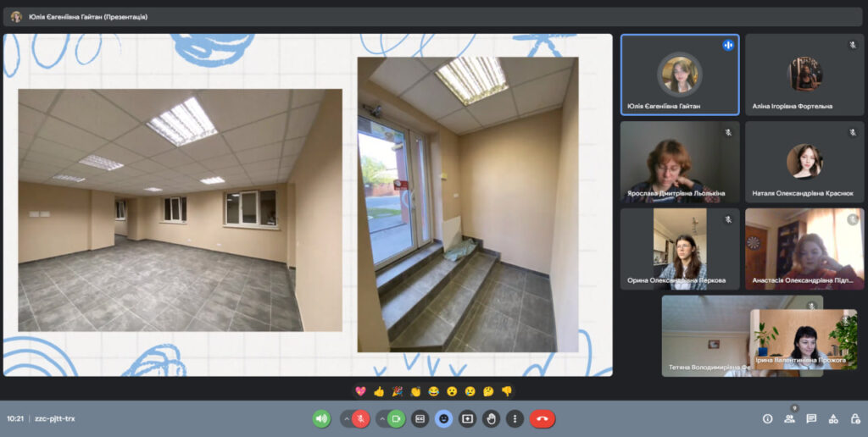Screen dimensions: 868x437
Task: Toggle the speaker audio green button
Action: (321, 418)
